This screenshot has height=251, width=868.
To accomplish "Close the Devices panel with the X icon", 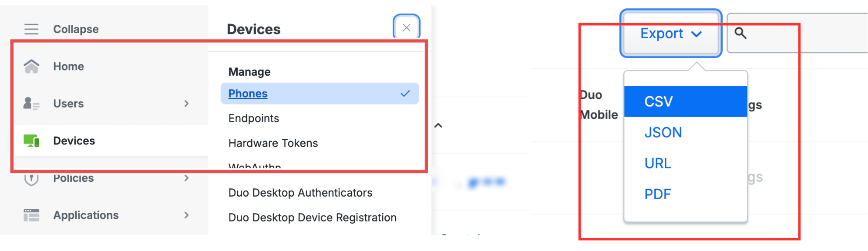I will (x=407, y=27).
